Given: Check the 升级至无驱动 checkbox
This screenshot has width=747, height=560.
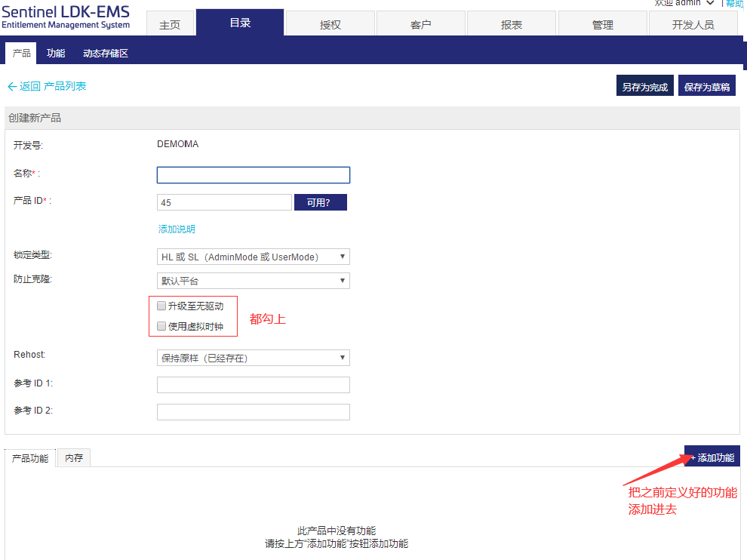Looking at the screenshot, I should pyautogui.click(x=161, y=306).
